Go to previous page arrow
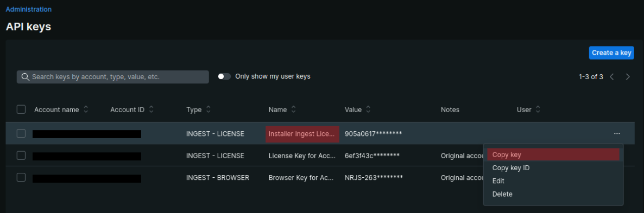Screen dimensions: 644x213 point(612,76)
